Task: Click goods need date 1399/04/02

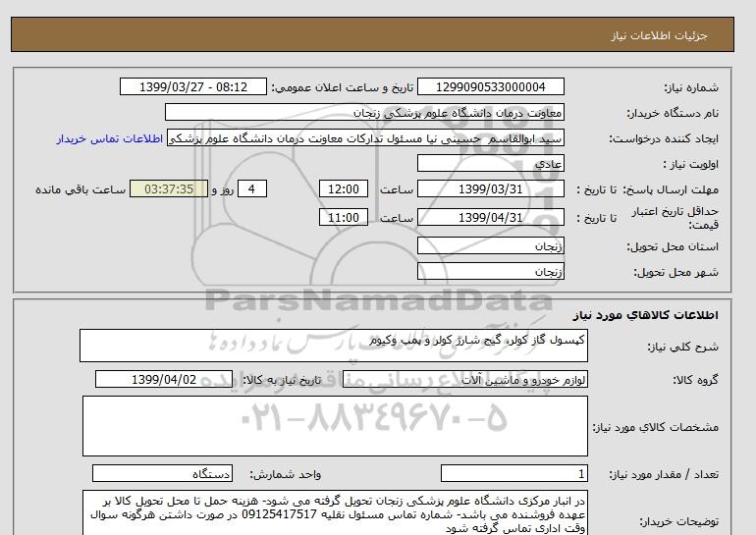Action: point(164,379)
